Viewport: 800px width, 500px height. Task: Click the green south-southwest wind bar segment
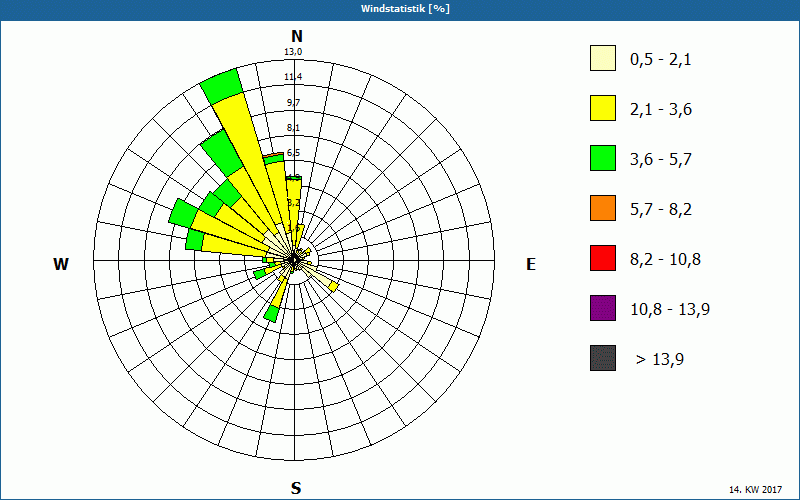point(271,313)
